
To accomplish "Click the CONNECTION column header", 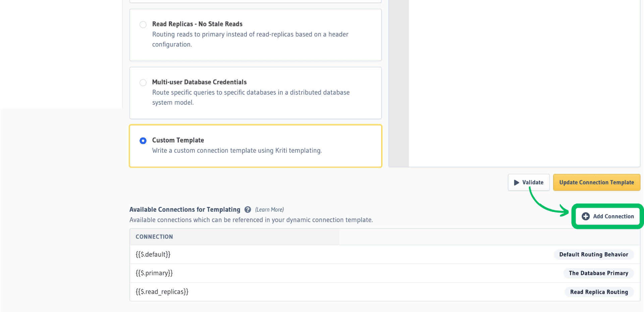I will pos(154,237).
